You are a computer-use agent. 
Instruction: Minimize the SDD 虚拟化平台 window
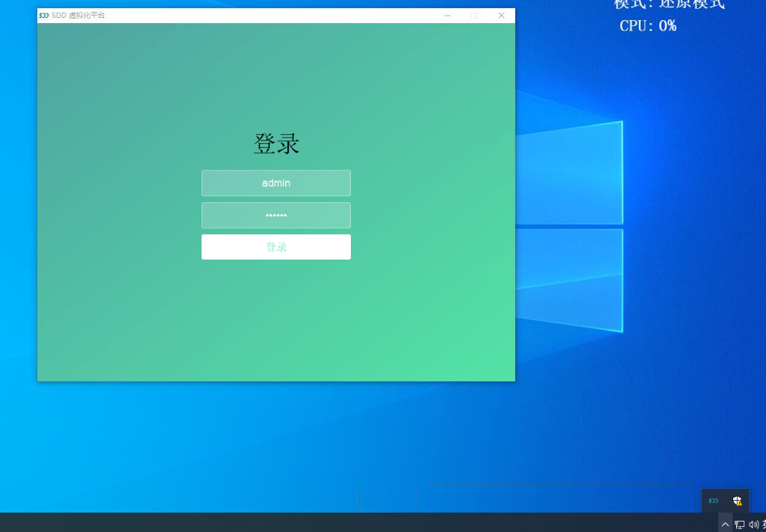[446, 16]
